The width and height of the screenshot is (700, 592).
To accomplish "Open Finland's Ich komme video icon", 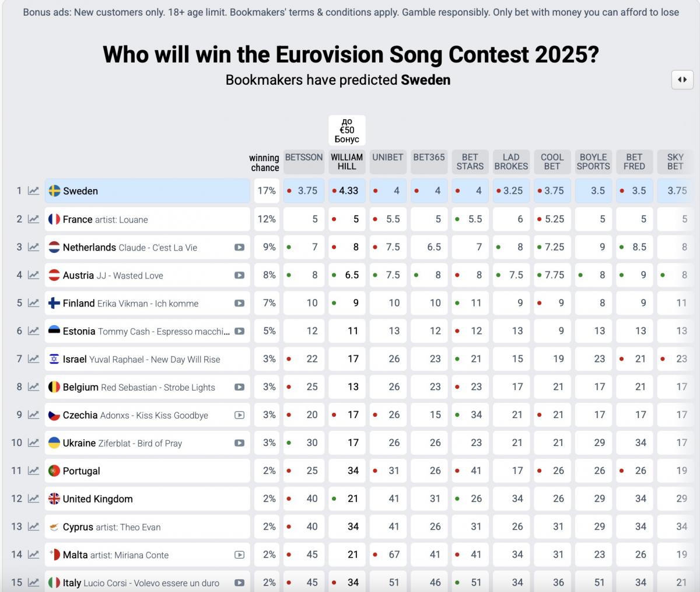I will click(239, 303).
